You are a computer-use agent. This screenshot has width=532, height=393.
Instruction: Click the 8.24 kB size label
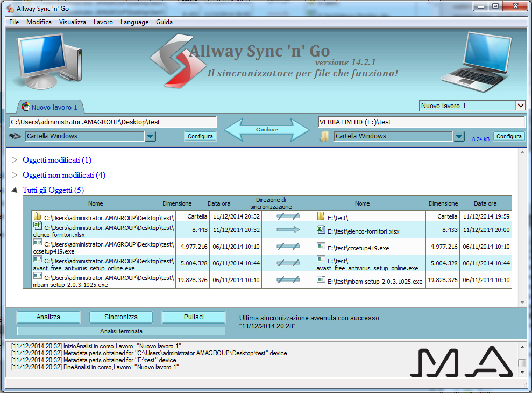(481, 139)
